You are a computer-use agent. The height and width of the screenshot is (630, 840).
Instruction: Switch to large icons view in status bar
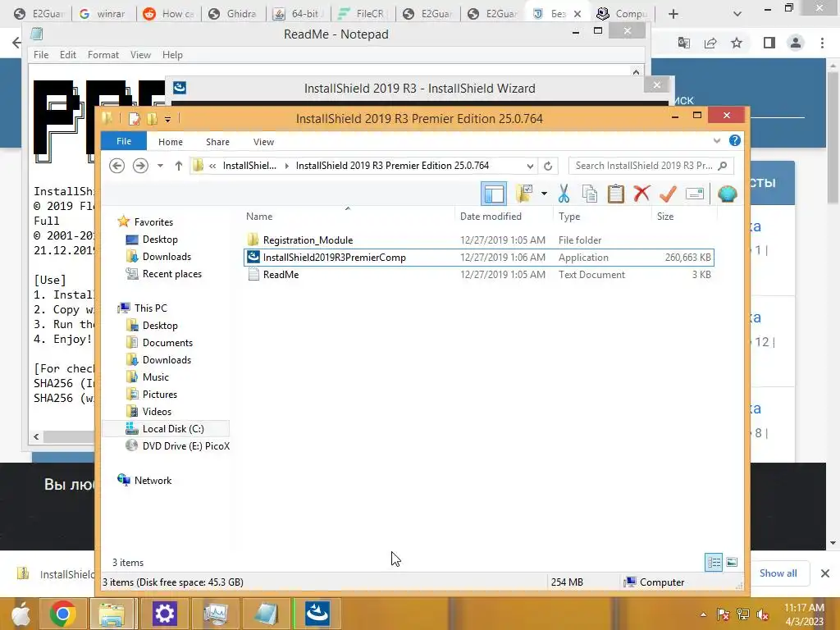pos(732,562)
